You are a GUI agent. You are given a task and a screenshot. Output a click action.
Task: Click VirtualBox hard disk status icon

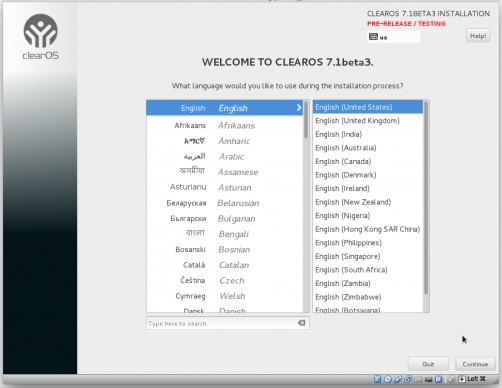377,379
